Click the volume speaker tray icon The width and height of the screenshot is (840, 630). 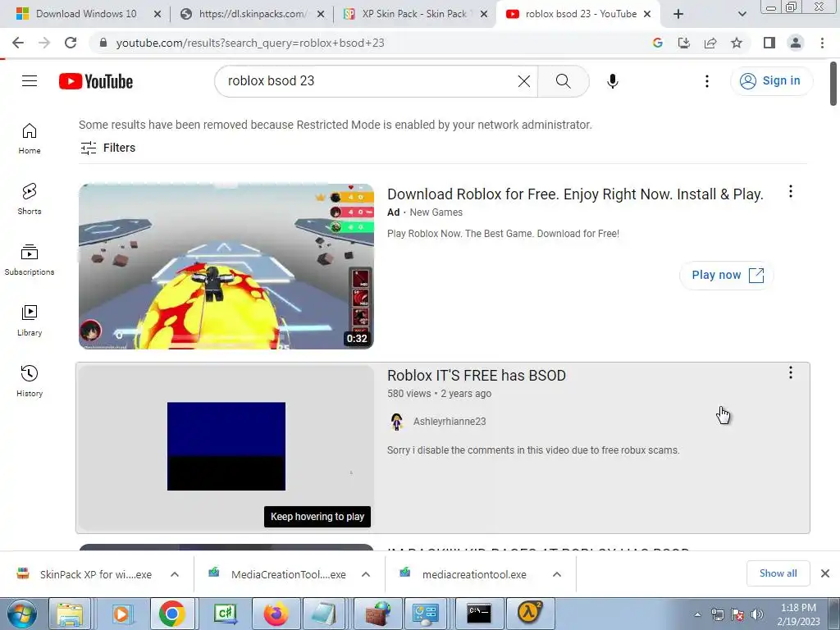coord(757,614)
